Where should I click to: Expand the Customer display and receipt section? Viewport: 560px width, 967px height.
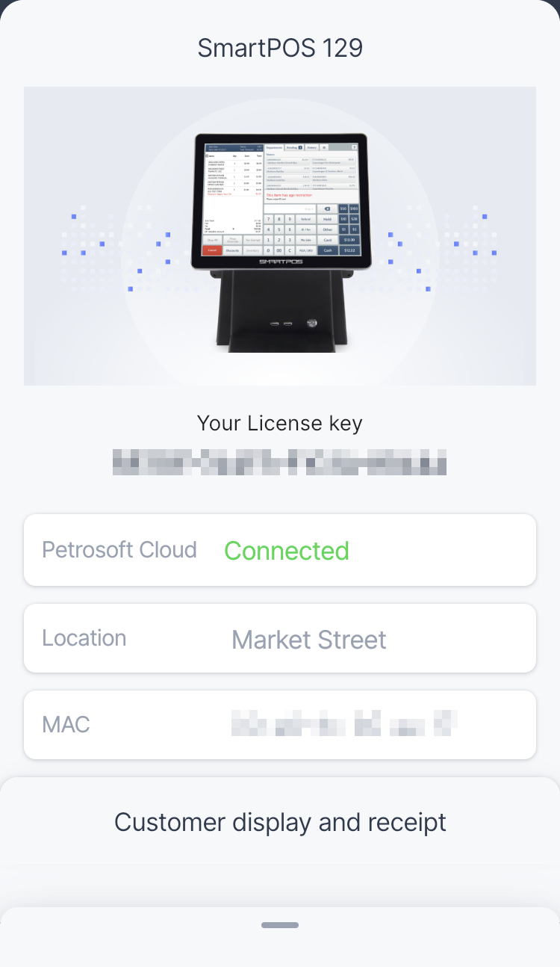click(280, 822)
